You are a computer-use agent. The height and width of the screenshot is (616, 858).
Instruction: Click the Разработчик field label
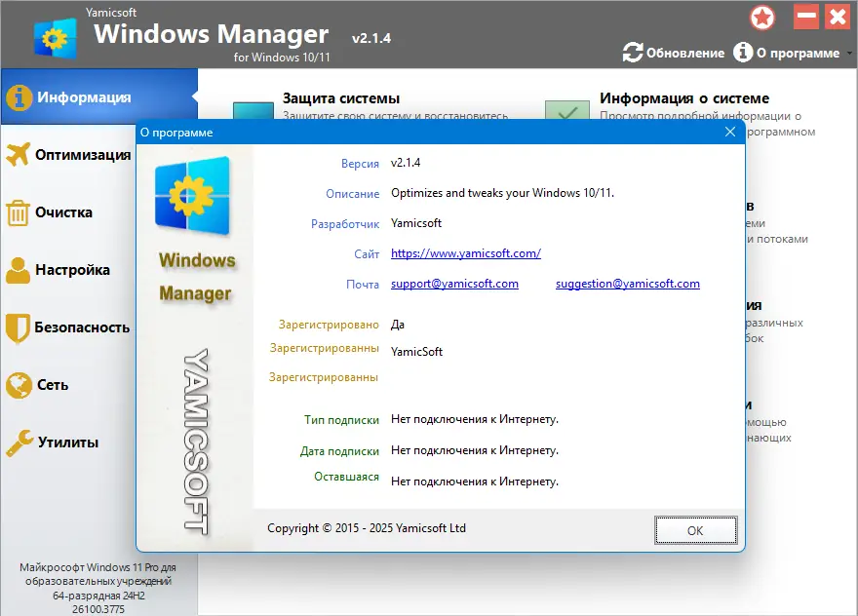point(345,224)
